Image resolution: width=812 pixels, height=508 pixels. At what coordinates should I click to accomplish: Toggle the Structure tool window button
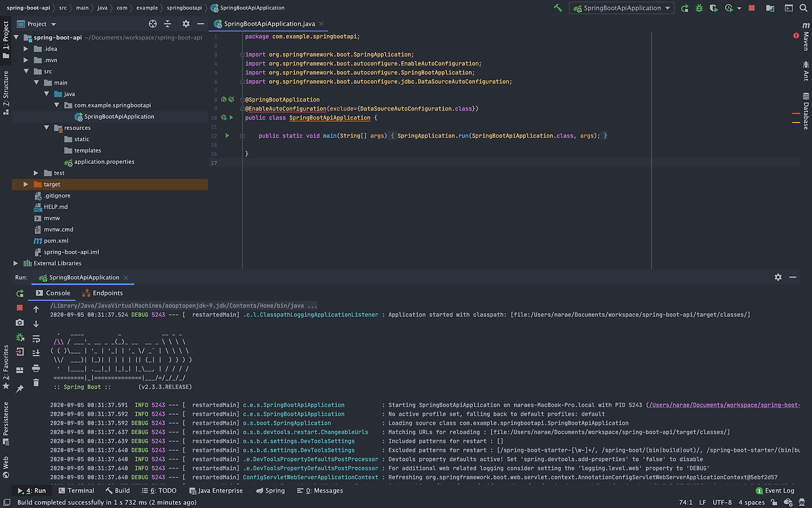tap(6, 93)
